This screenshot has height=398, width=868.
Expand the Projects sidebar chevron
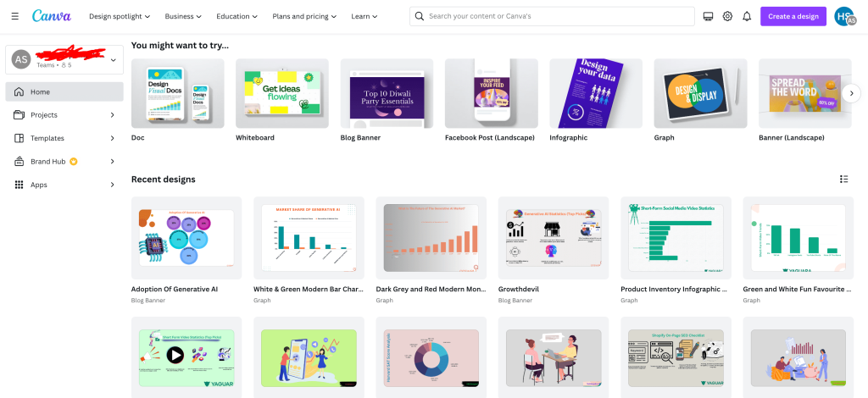[x=113, y=114]
